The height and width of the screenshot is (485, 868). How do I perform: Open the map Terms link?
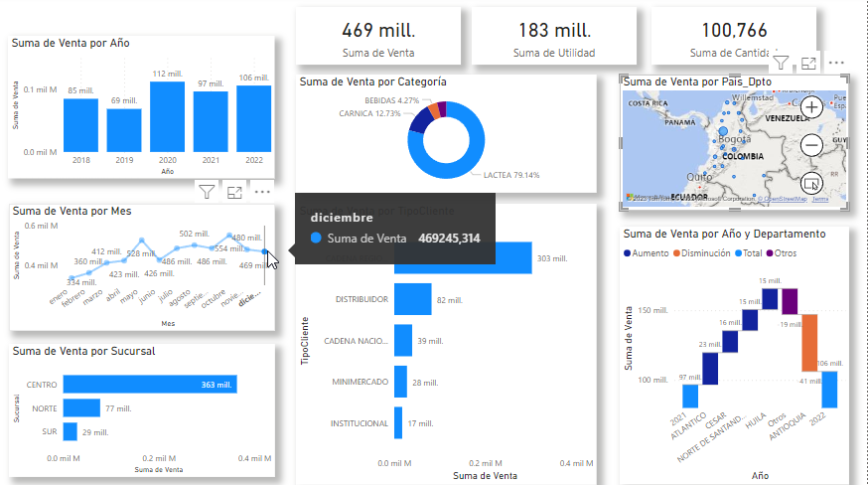[x=820, y=199]
